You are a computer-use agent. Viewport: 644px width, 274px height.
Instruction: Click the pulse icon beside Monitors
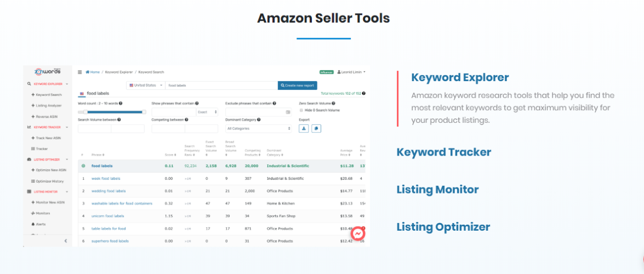click(33, 213)
